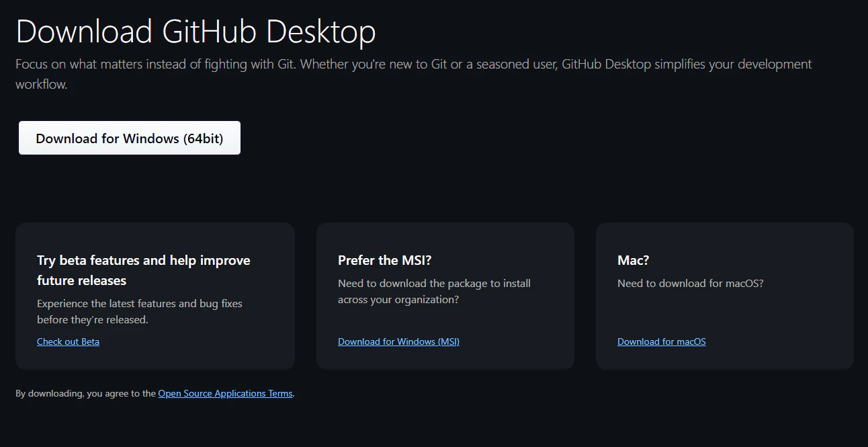The width and height of the screenshot is (868, 447).
Task: Open the Open Source Applications Terms link
Action: [x=225, y=393]
